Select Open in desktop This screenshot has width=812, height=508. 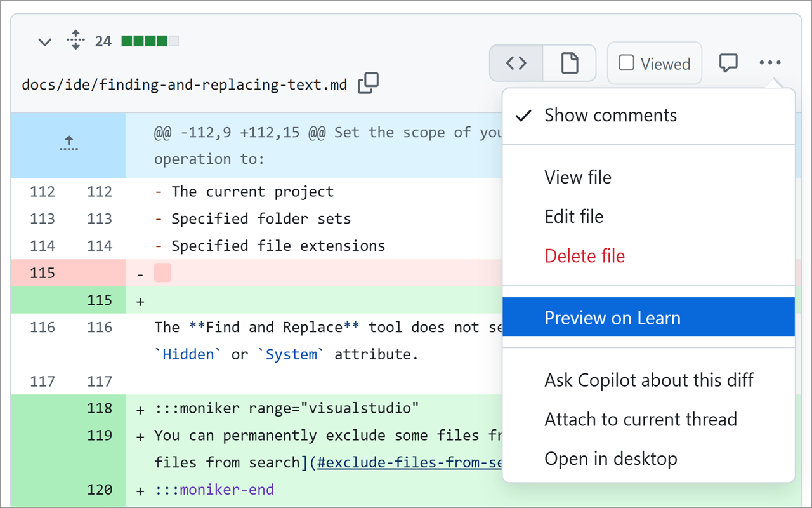[x=611, y=458]
